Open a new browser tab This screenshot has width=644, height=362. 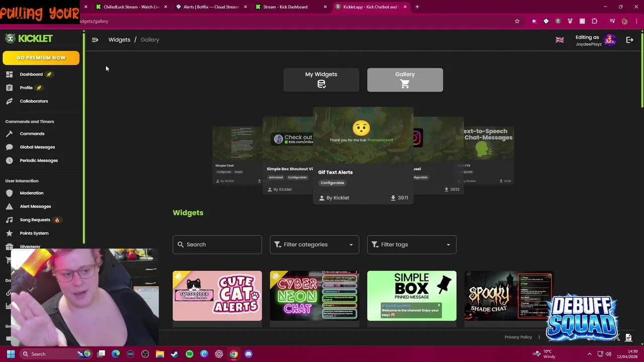click(417, 7)
